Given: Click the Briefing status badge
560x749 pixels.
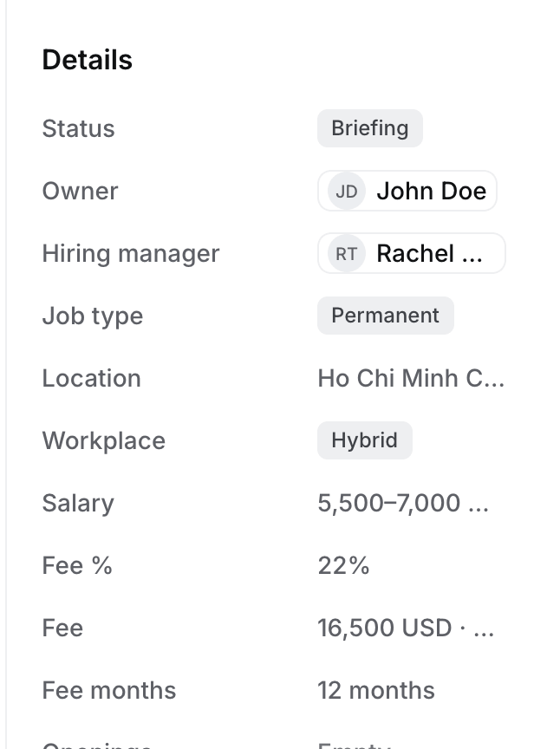Looking at the screenshot, I should (370, 128).
